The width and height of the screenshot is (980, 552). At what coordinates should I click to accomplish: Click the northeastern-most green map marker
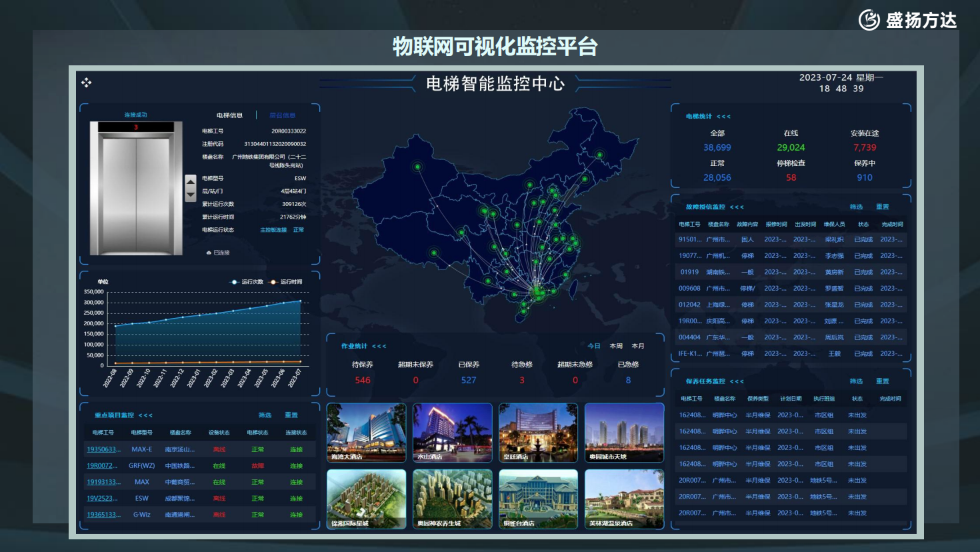(599, 155)
